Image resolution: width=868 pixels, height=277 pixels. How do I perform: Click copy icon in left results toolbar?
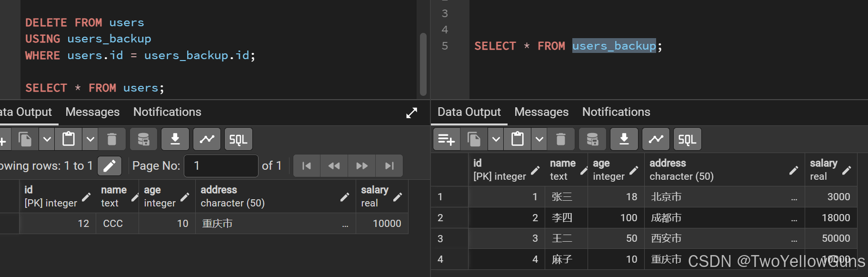(25, 139)
